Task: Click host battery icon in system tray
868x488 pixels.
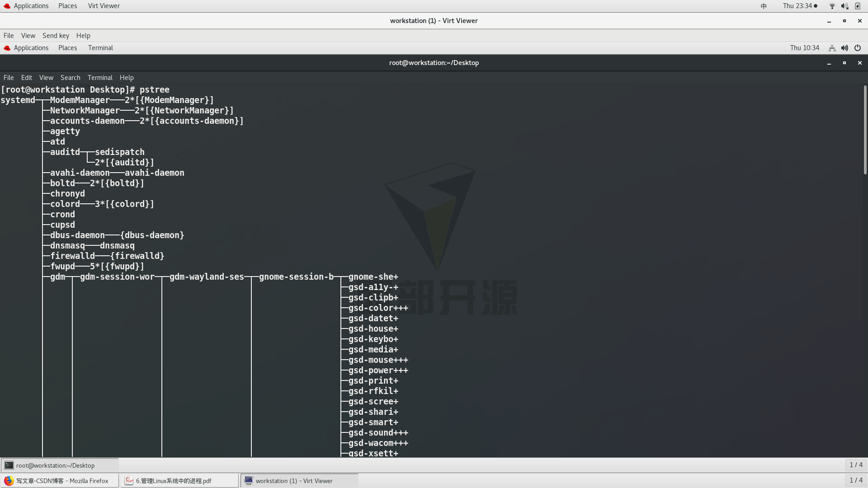Action: (858, 6)
